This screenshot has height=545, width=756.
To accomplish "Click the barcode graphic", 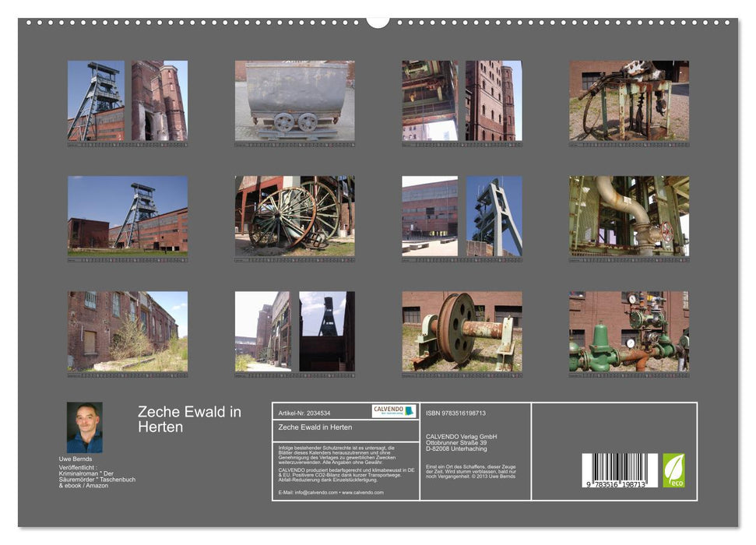I will point(620,469).
